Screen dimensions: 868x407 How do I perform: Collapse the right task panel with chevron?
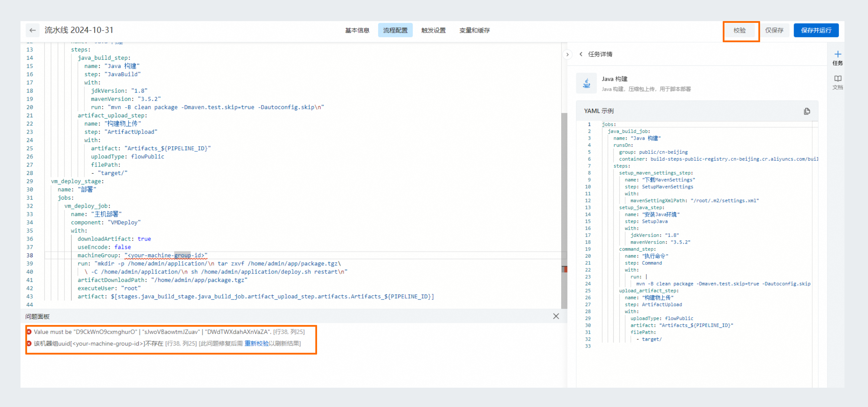(x=568, y=54)
